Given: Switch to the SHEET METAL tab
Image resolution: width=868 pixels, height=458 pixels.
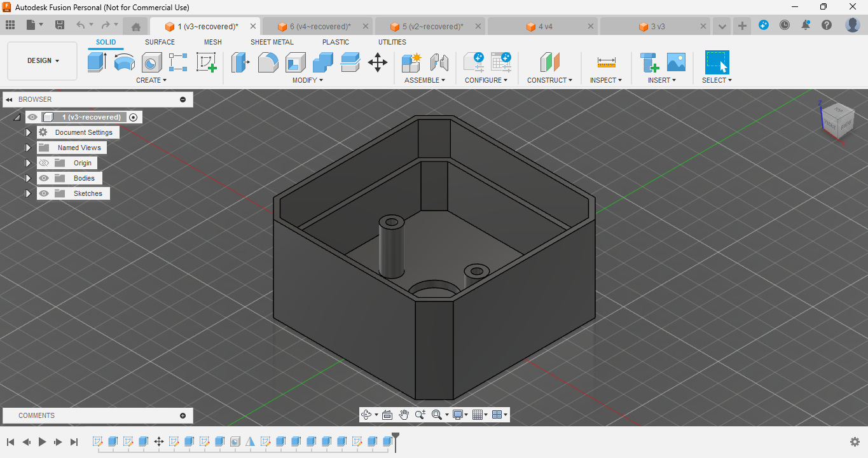Looking at the screenshot, I should point(272,42).
